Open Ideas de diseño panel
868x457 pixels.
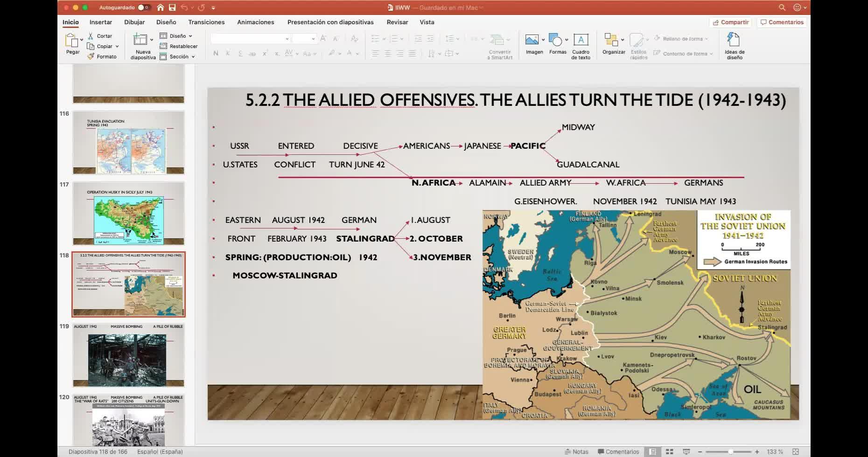[x=734, y=47]
